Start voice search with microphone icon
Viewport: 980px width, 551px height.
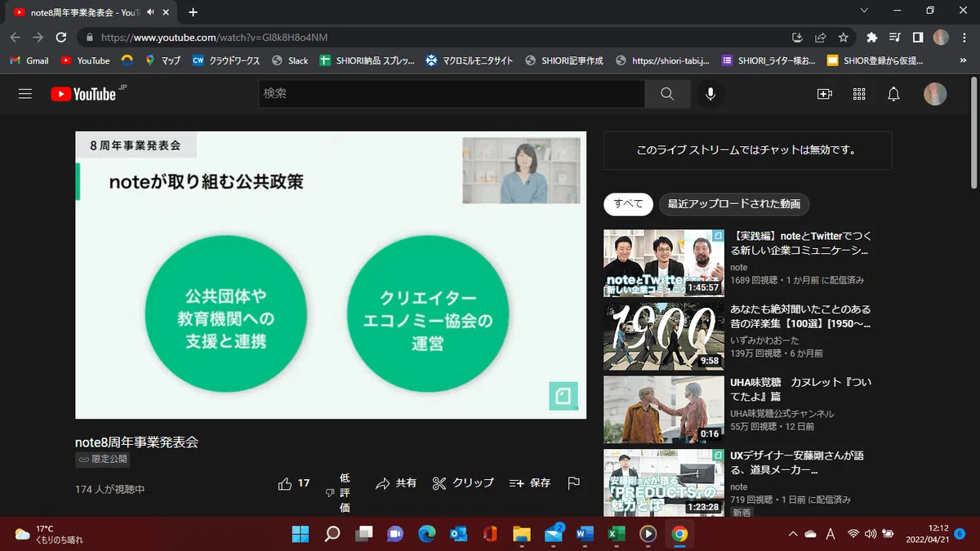point(710,94)
